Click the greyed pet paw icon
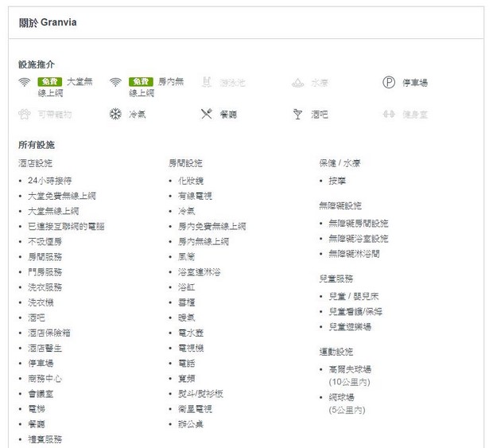Screen dimensions: 493x448 24,114
